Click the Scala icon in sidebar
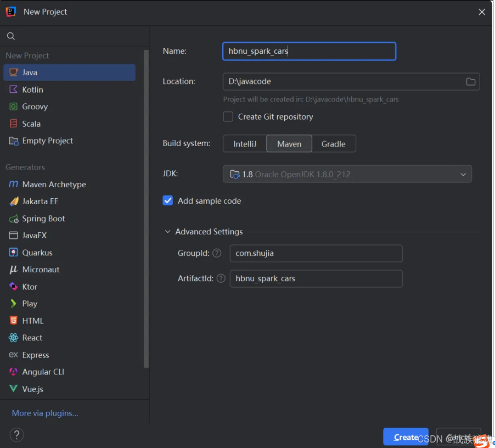495x448 pixels. (x=13, y=124)
